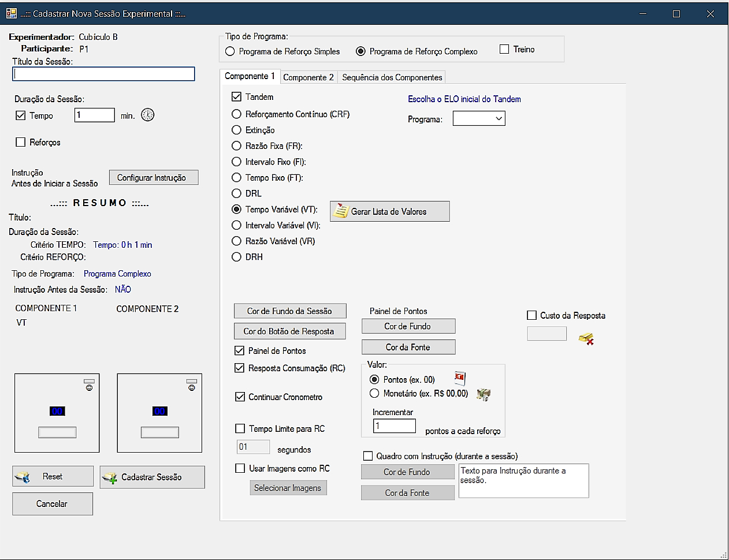Click 'Escolha o ELO inicial do Tandem' text
This screenshot has height=560, width=729.
464,99
